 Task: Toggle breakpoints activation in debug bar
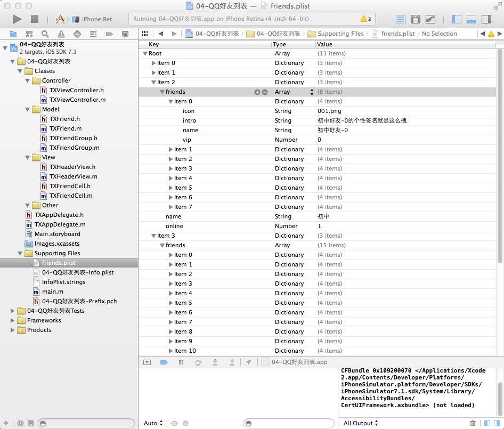(164, 362)
